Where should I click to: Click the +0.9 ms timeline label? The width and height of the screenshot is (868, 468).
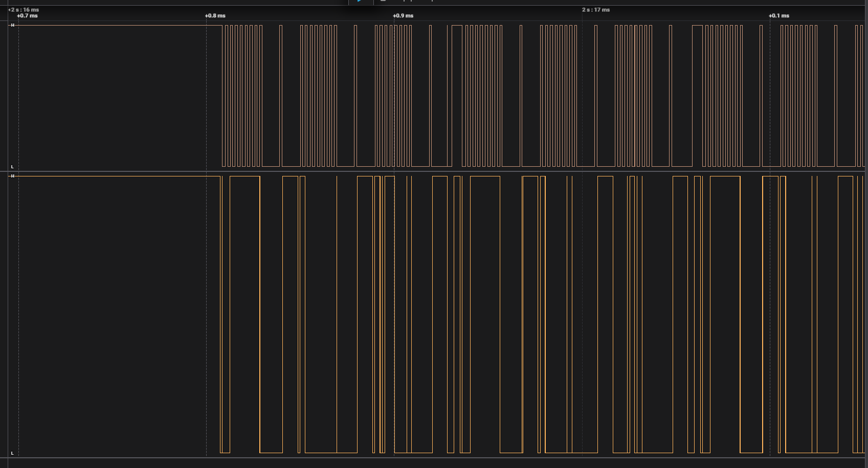click(x=403, y=16)
